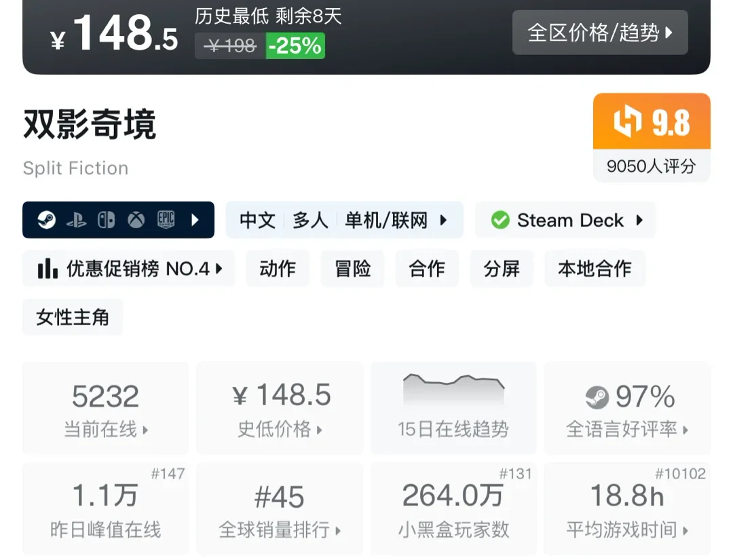
Task: Click the Nintendo Switch platform icon
Action: [106, 220]
